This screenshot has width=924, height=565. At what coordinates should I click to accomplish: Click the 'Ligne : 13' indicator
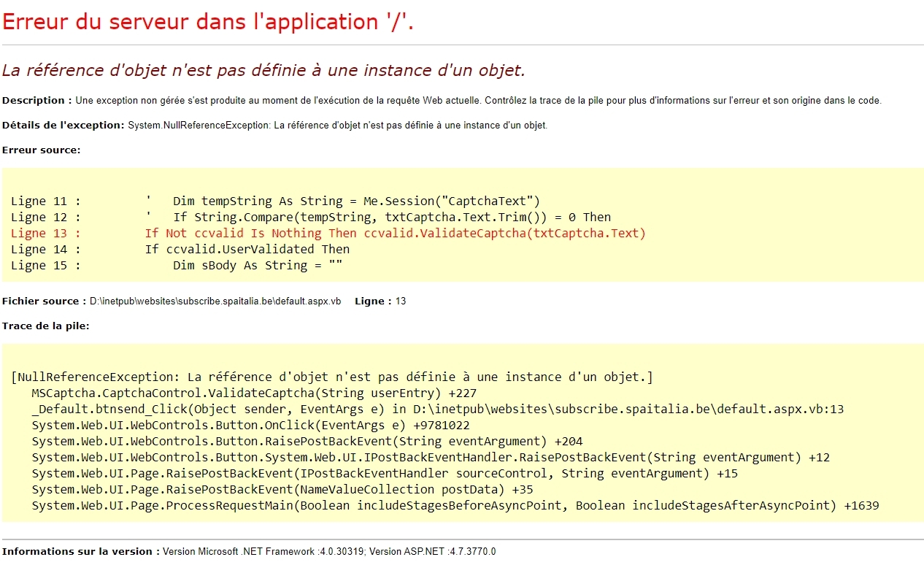pos(380,301)
